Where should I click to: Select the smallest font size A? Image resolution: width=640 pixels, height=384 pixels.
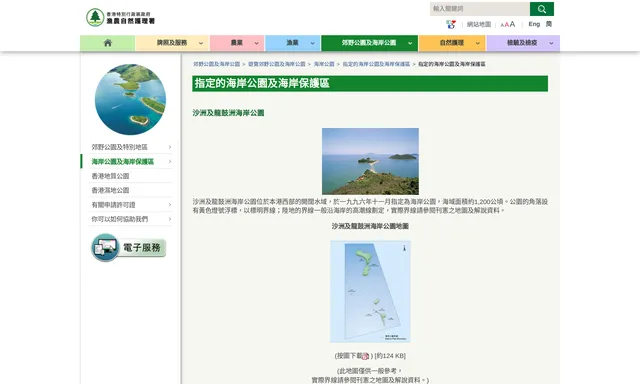point(502,25)
